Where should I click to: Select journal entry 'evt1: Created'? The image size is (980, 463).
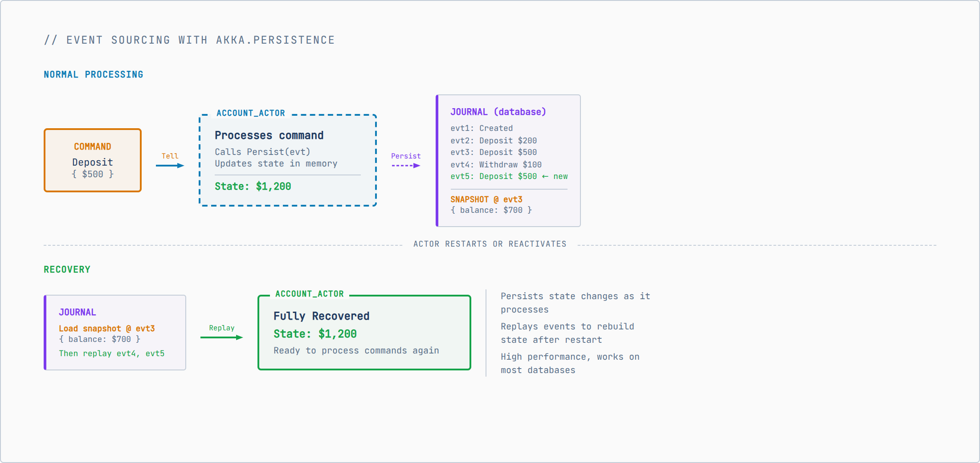(482, 128)
